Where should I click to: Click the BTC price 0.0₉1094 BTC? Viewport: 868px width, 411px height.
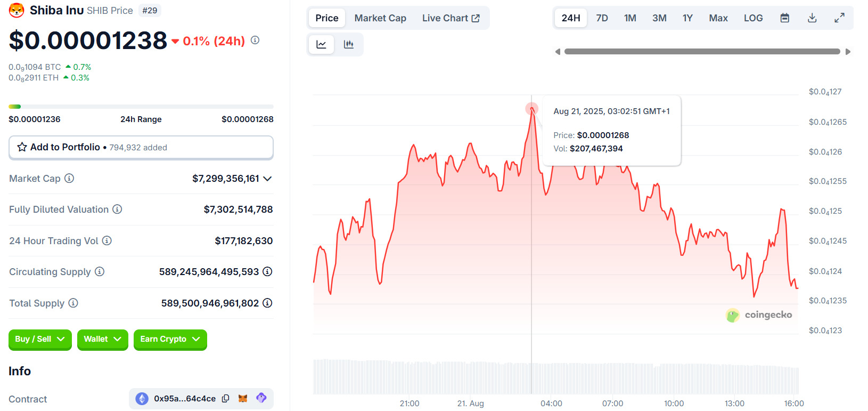35,67
